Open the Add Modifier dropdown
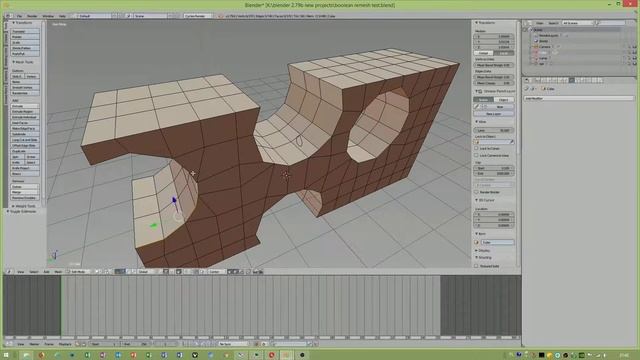 click(x=579, y=98)
